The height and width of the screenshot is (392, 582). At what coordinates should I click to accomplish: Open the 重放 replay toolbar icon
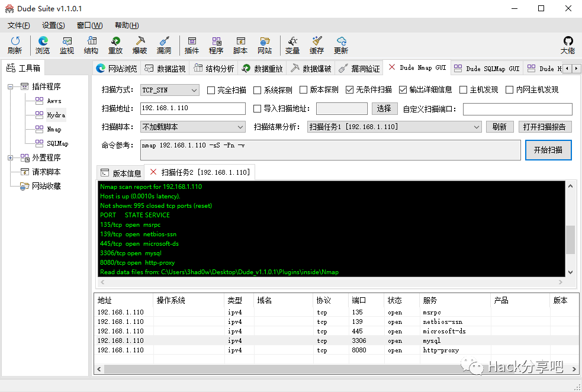tap(115, 45)
